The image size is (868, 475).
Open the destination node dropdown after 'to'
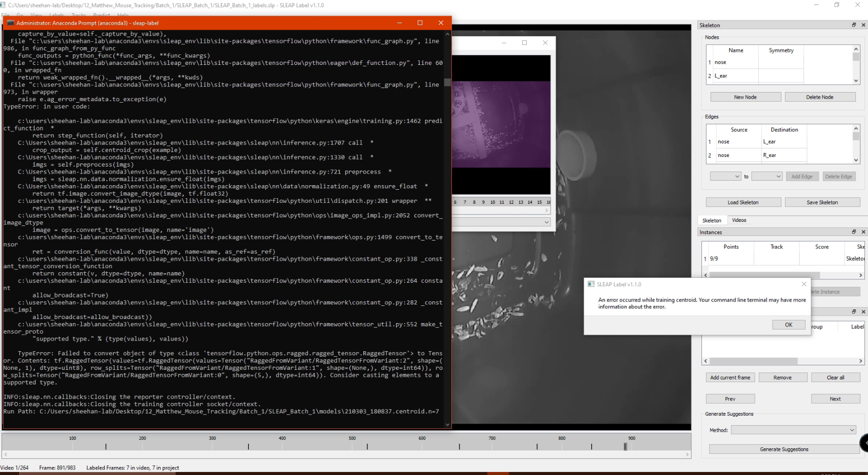pos(767,176)
